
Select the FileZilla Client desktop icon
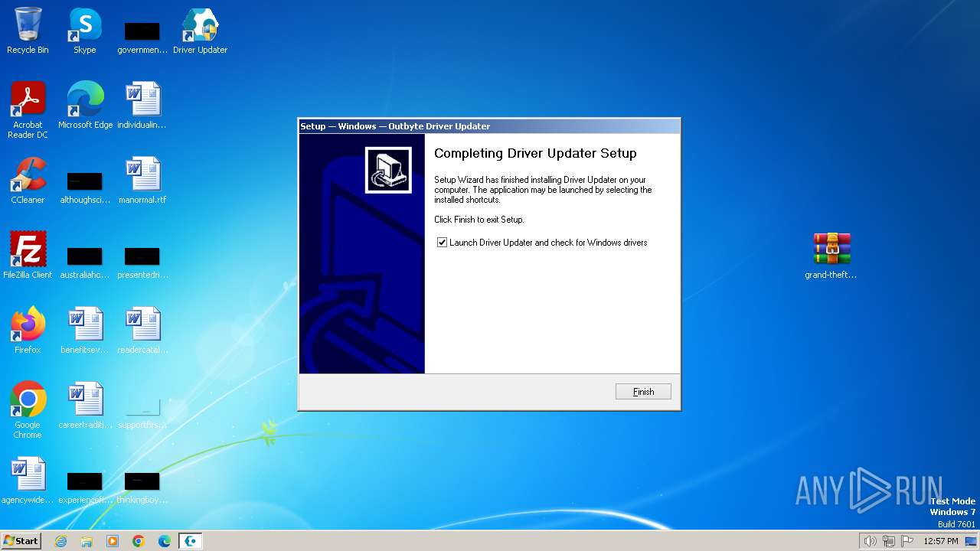click(x=28, y=256)
